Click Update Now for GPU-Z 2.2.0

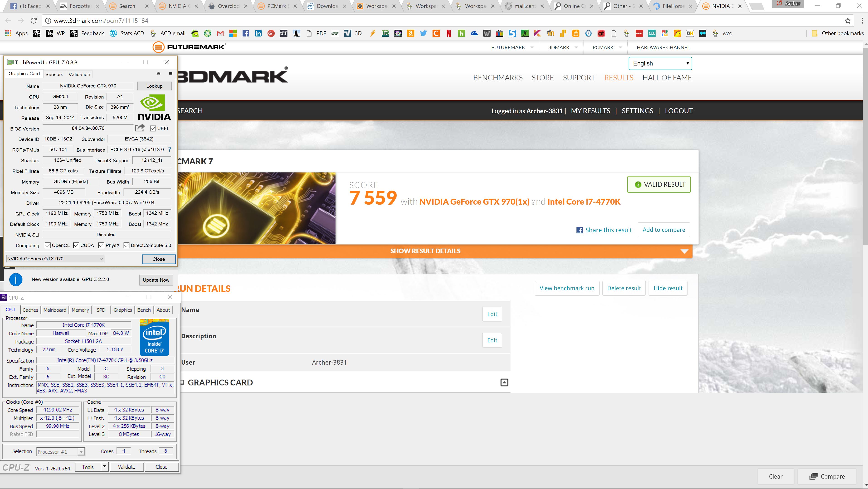point(156,280)
